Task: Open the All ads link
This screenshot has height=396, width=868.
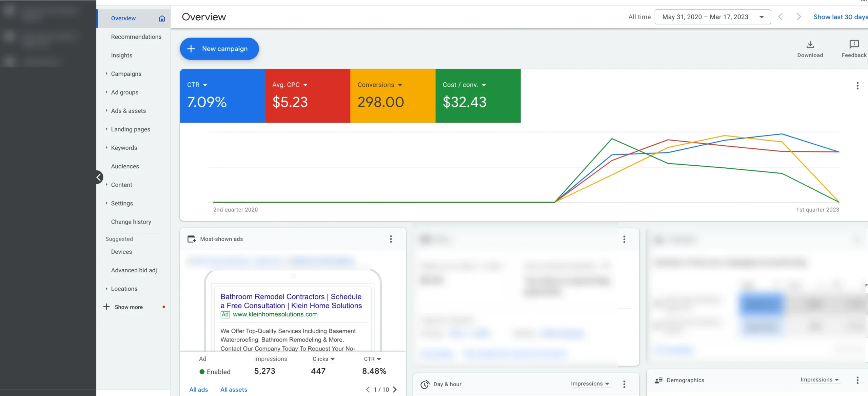Action: pyautogui.click(x=198, y=390)
